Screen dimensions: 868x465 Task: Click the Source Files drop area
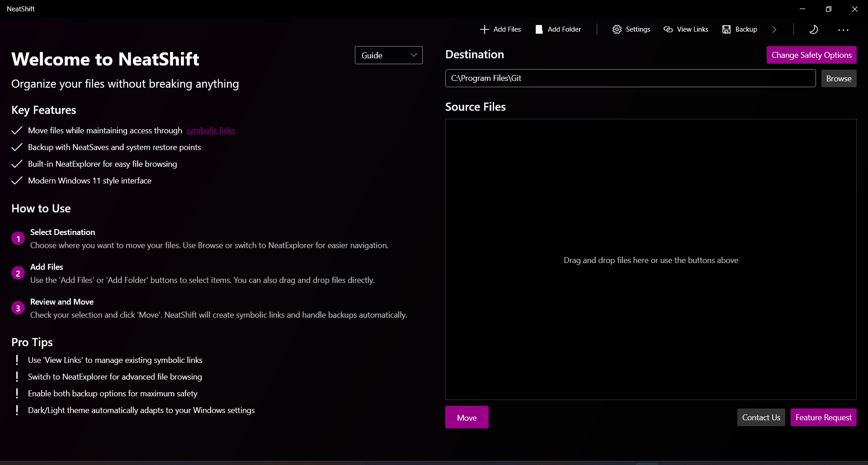651,259
